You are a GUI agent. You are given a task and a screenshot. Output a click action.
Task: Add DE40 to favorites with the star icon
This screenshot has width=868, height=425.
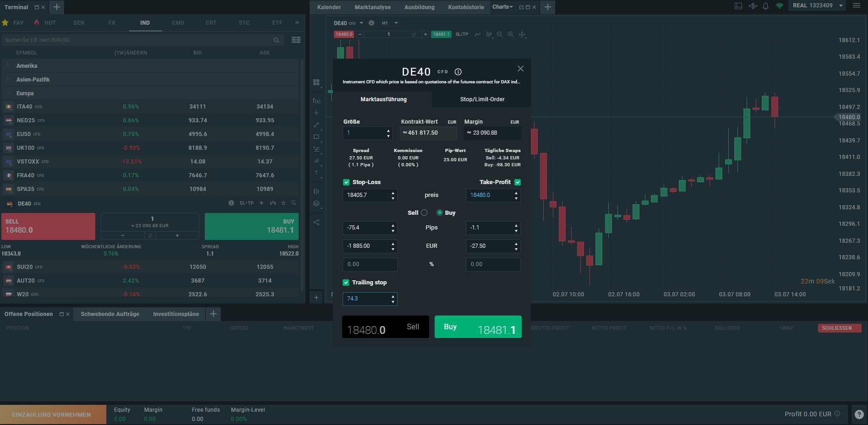(284, 203)
